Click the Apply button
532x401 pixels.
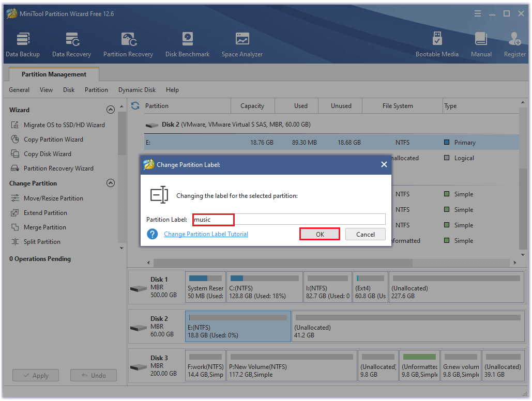point(36,376)
